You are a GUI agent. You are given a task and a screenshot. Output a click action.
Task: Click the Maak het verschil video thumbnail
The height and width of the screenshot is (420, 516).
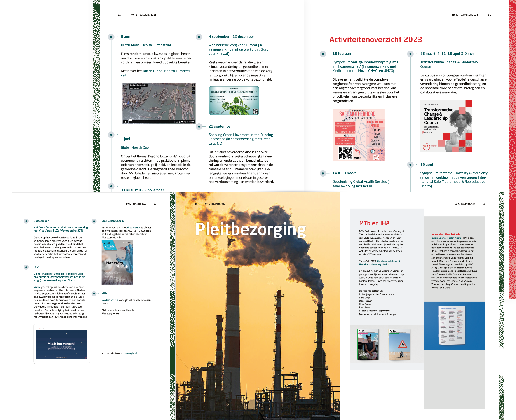coord(61,345)
